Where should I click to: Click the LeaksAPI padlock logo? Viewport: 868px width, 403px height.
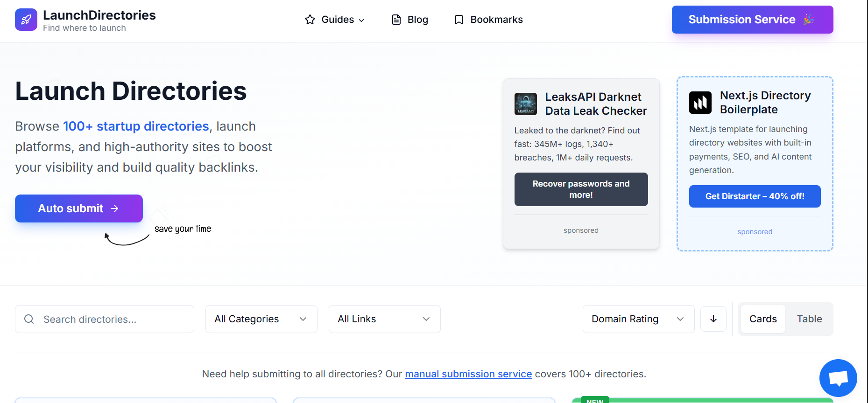525,104
